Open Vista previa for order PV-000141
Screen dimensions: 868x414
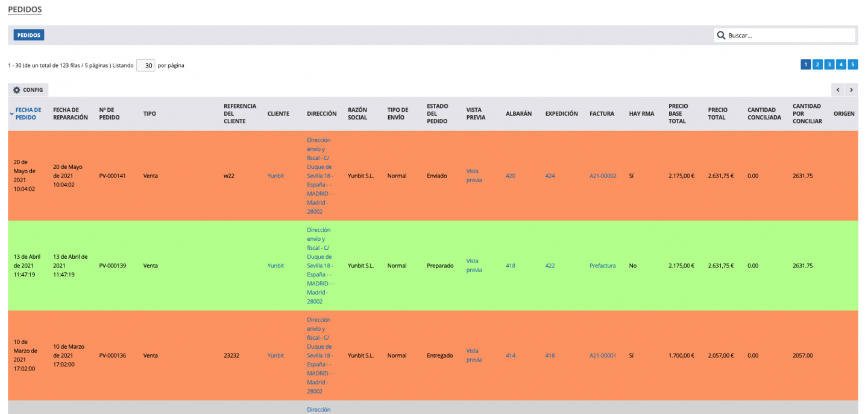(474, 176)
